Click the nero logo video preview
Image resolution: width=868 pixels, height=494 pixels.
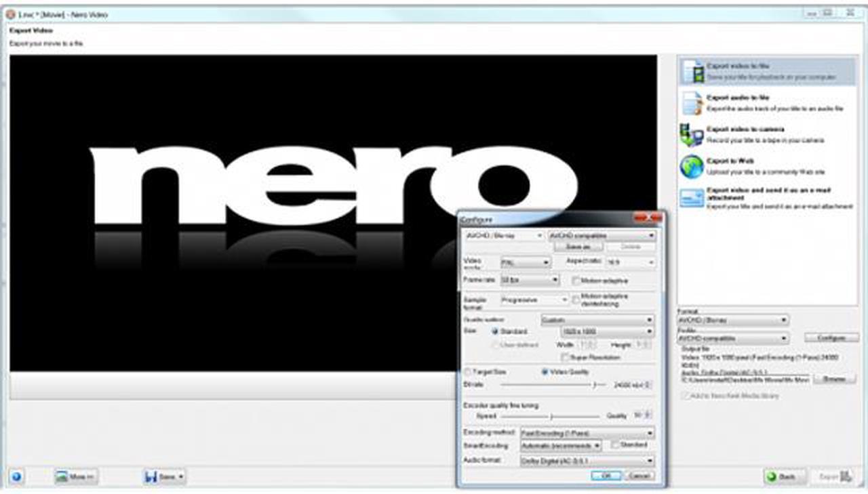pos(333,213)
